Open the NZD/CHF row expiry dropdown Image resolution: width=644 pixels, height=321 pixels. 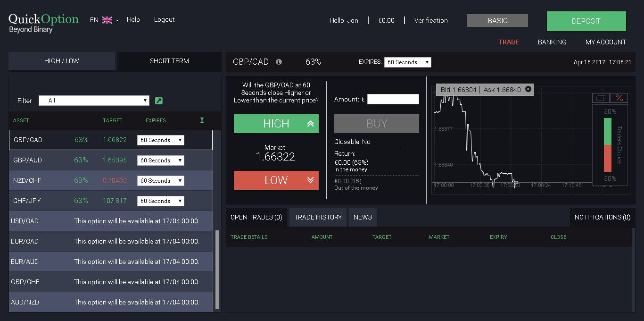coord(160,181)
